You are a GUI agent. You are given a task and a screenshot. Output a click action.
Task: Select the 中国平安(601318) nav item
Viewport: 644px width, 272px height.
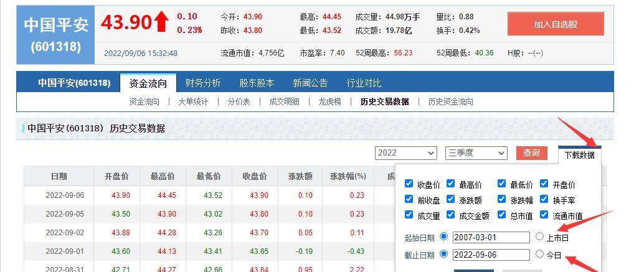74,83
